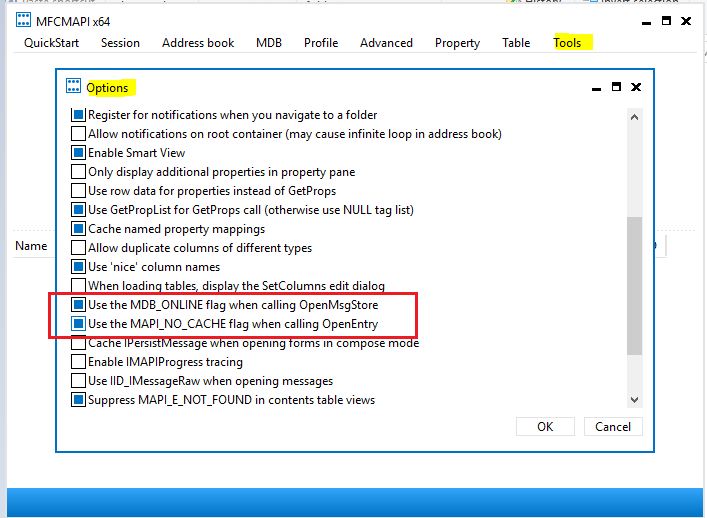This screenshot has width=707, height=518.
Task: Toggle Register for notifications when navigating to folder
Action: click(x=78, y=115)
